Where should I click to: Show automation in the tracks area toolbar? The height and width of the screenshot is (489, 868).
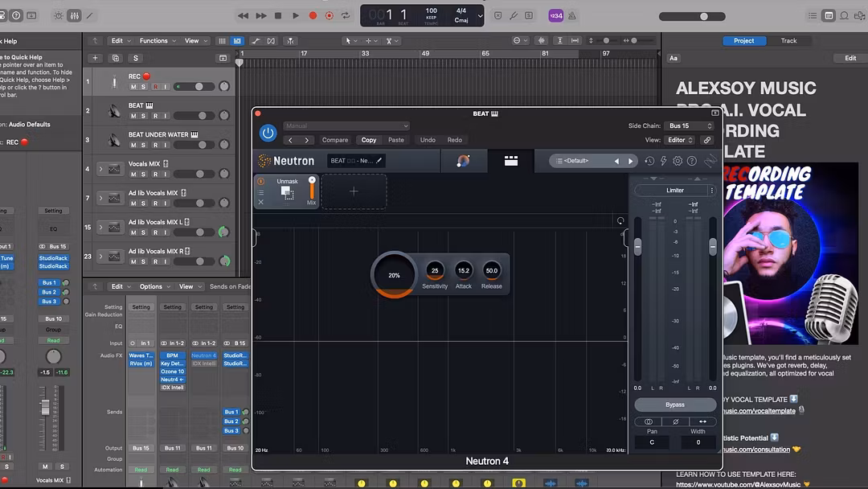(x=256, y=41)
